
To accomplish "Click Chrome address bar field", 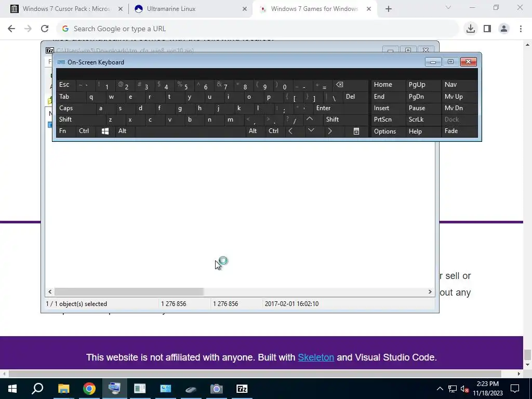I will pos(258,29).
